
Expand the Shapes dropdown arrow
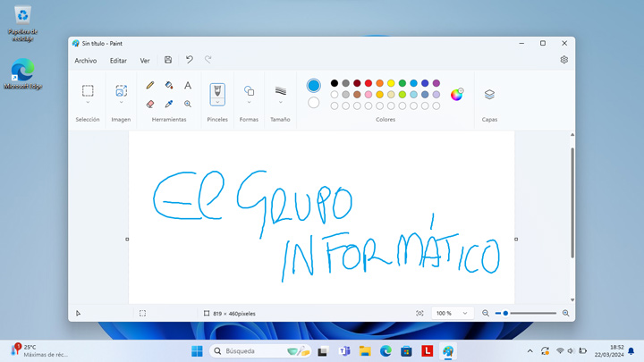pos(249,102)
